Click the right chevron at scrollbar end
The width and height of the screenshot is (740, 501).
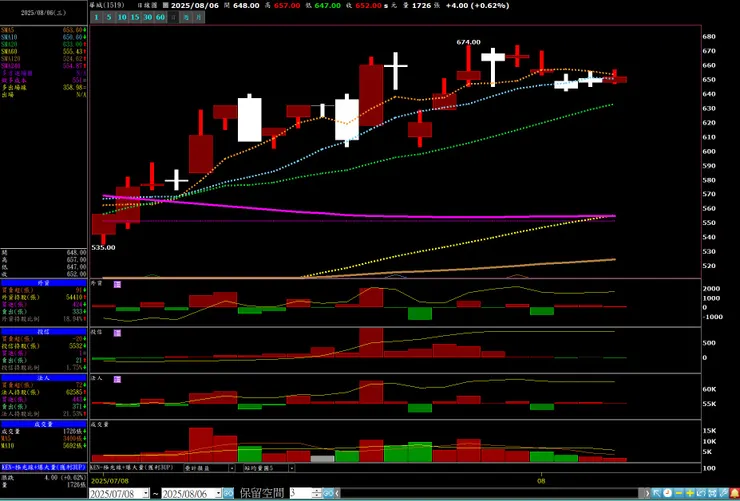point(648,493)
